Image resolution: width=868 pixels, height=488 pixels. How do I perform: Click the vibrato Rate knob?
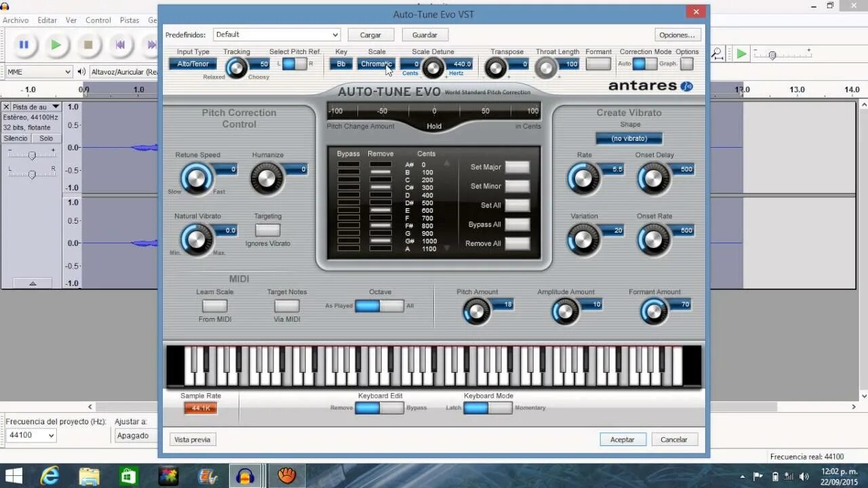[x=583, y=178]
